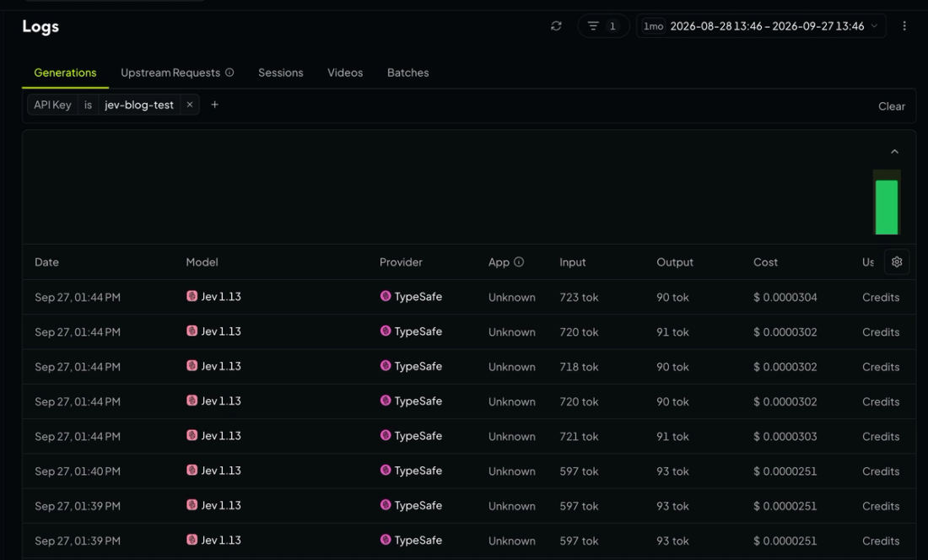Clear all filters with Clear button
Viewport: 928px width, 560px height.
click(892, 106)
